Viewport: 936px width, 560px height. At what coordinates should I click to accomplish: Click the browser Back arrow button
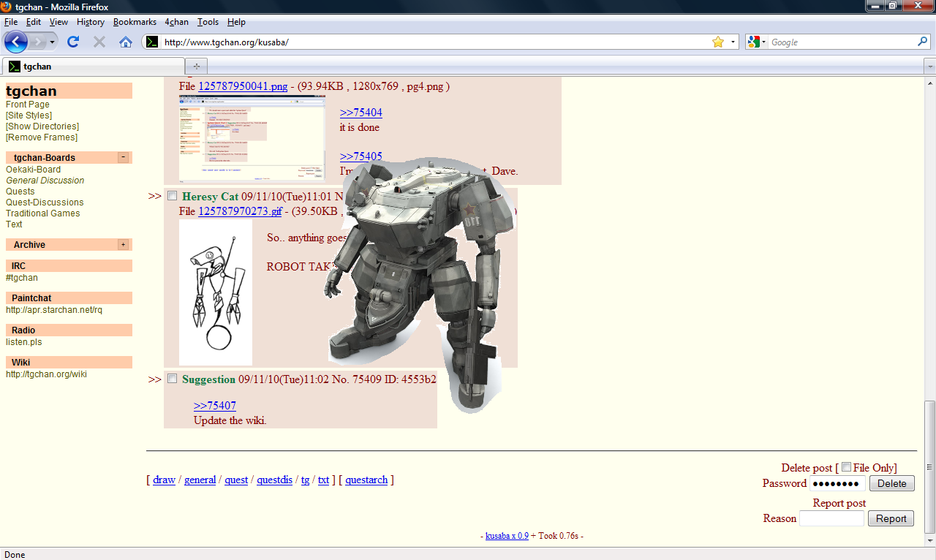click(16, 42)
